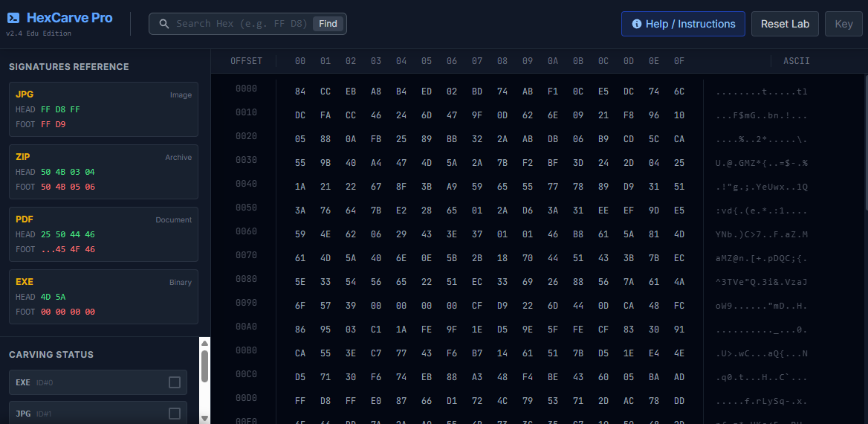Click the magnifier icon in search bar
The width and height of the screenshot is (868, 424).
tap(163, 24)
